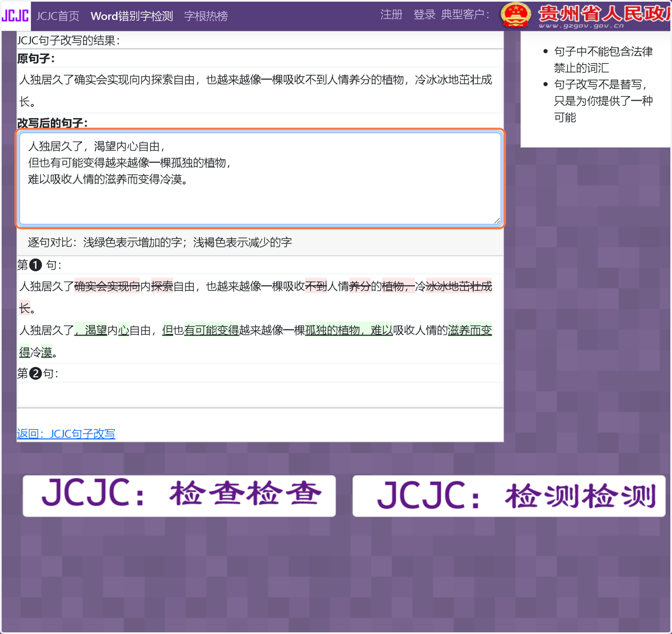The width and height of the screenshot is (672, 634).
Task: Click the text area resize handle
Action: pos(497,220)
